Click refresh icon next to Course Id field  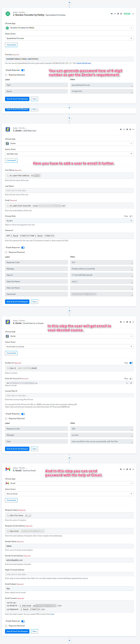(x=131, y=383)
